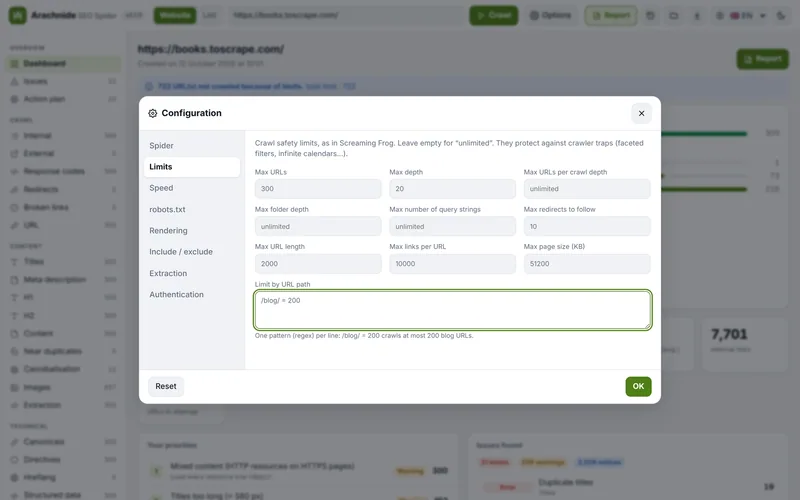Click the Mixed content priority row
The height and width of the screenshot is (500, 800).
(298, 470)
